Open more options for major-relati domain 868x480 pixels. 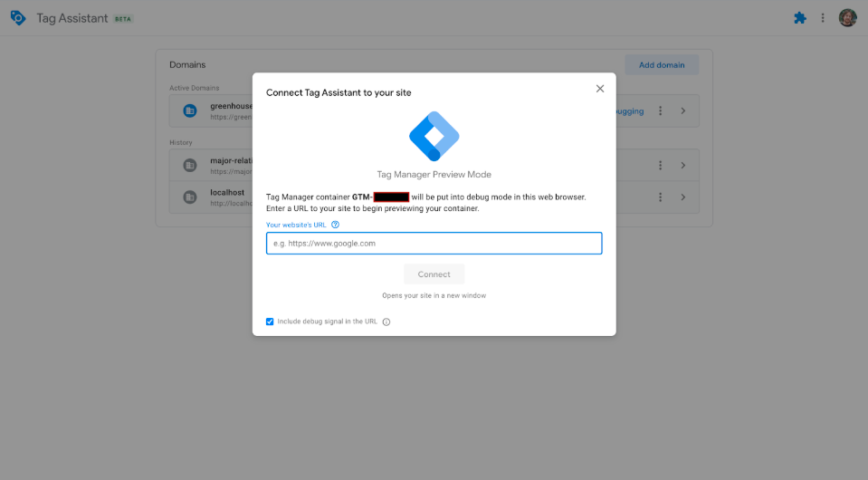[661, 166]
